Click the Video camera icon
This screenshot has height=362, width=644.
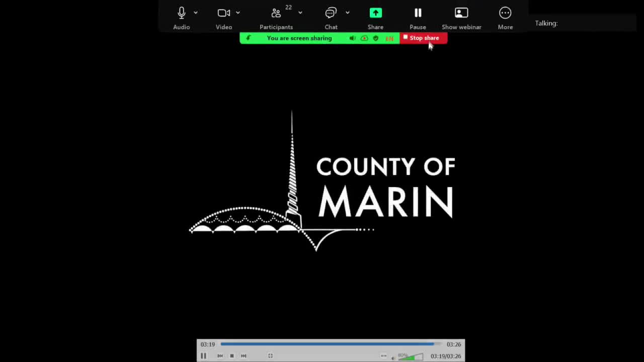click(224, 13)
